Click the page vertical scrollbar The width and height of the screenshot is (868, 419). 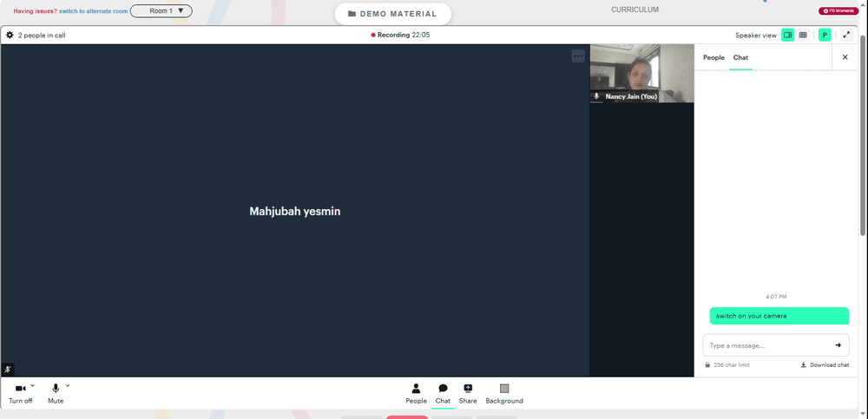pos(863,135)
